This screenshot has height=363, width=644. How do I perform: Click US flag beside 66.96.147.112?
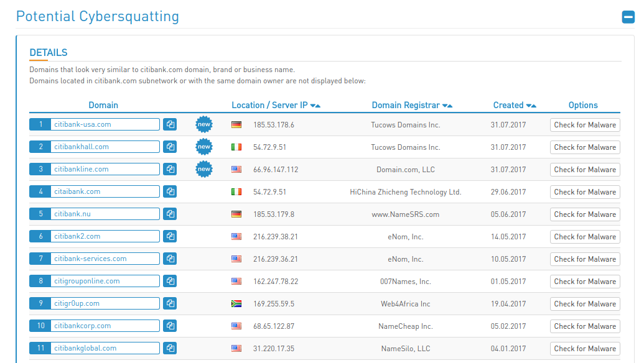pos(236,170)
